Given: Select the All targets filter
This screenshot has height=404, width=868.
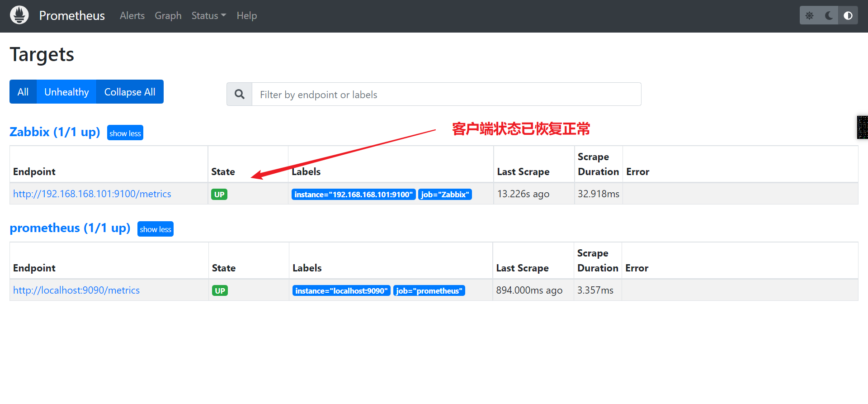Looking at the screenshot, I should pos(23,92).
